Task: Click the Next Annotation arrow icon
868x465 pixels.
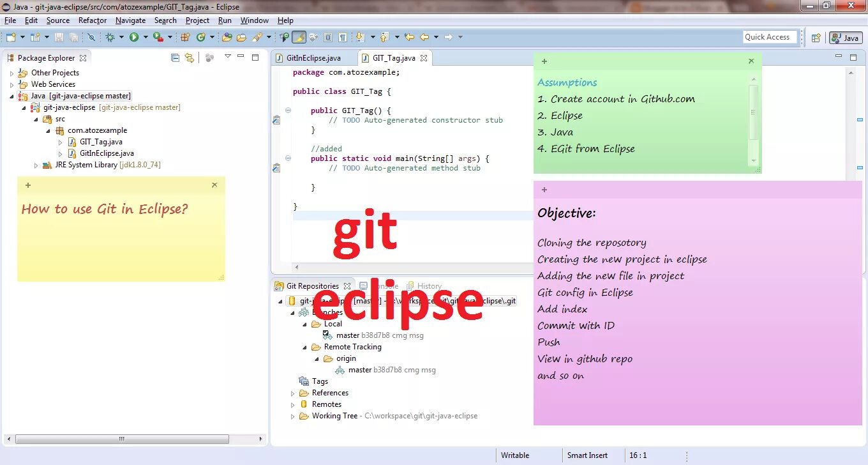Action: tap(360, 37)
